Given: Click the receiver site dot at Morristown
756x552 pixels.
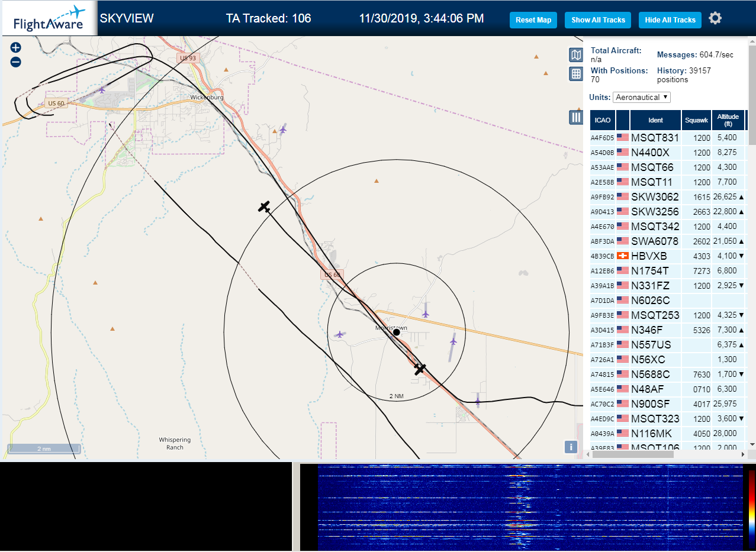Looking at the screenshot, I should point(397,333).
